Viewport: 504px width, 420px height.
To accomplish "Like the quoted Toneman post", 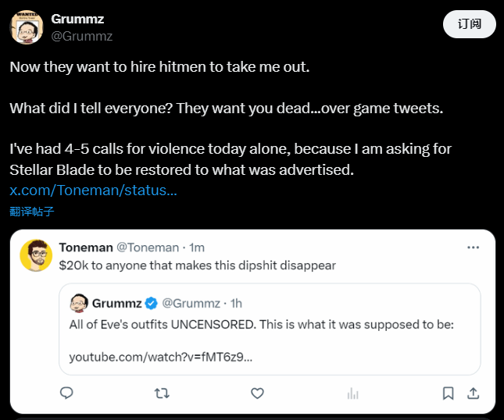I will point(257,393).
